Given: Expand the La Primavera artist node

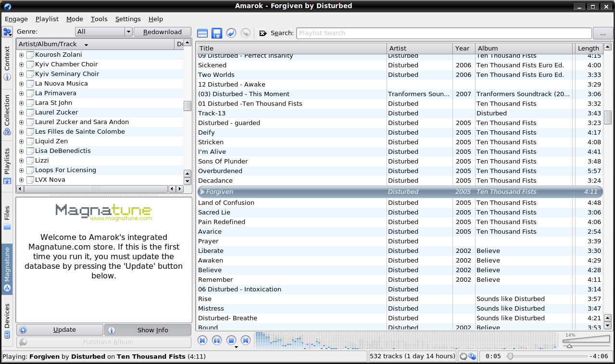Looking at the screenshot, I should tap(21, 93).
